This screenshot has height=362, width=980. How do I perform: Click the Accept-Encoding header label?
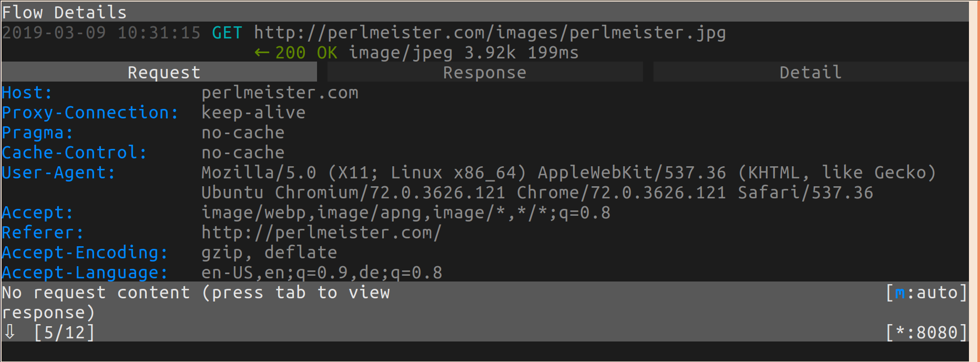85,253
